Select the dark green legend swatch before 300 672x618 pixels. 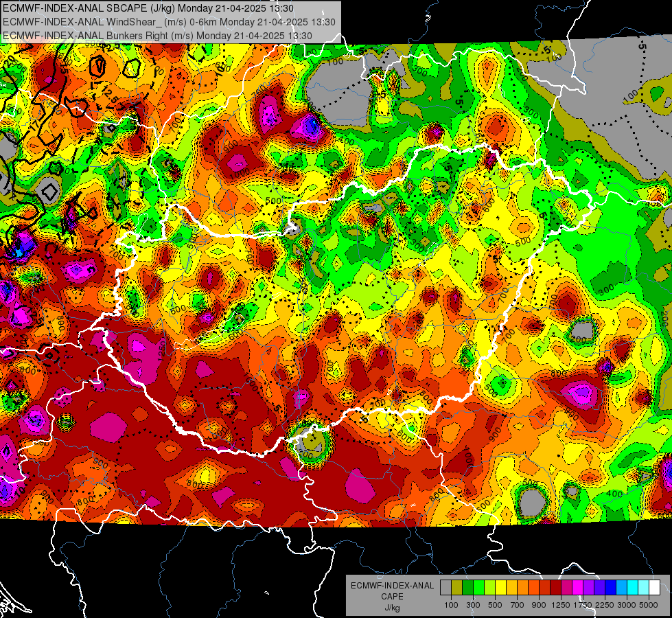click(467, 587)
